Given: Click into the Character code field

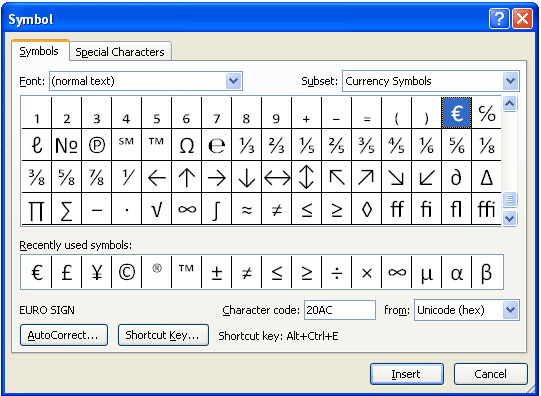Looking at the screenshot, I should coord(340,310).
